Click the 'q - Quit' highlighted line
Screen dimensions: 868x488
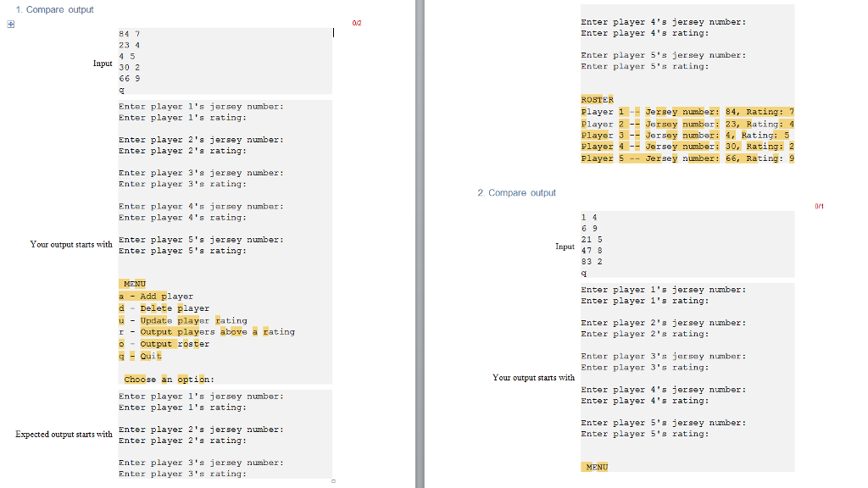(x=139, y=355)
